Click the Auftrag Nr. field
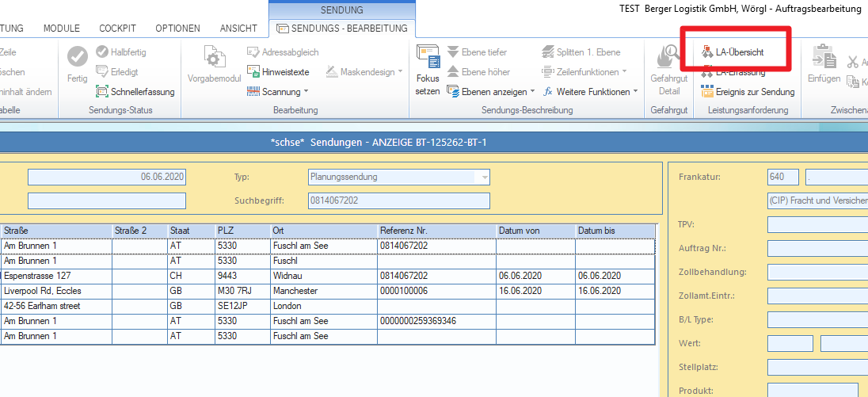Viewport: 868px width, 397px height. pyautogui.click(x=817, y=248)
